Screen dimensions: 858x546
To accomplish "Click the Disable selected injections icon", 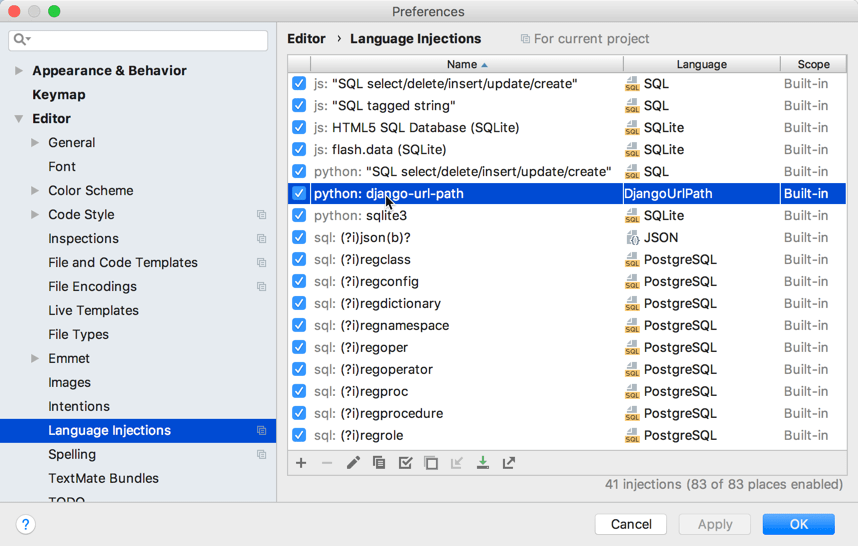I will [x=431, y=463].
